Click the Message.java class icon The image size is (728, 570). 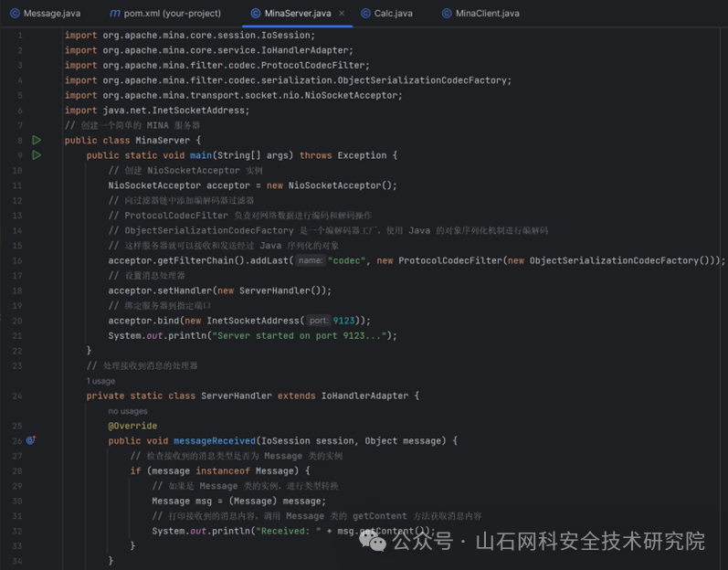[15, 14]
